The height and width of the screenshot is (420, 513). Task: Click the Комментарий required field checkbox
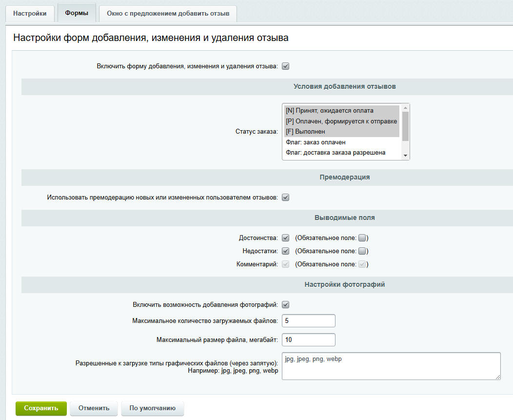362,264
